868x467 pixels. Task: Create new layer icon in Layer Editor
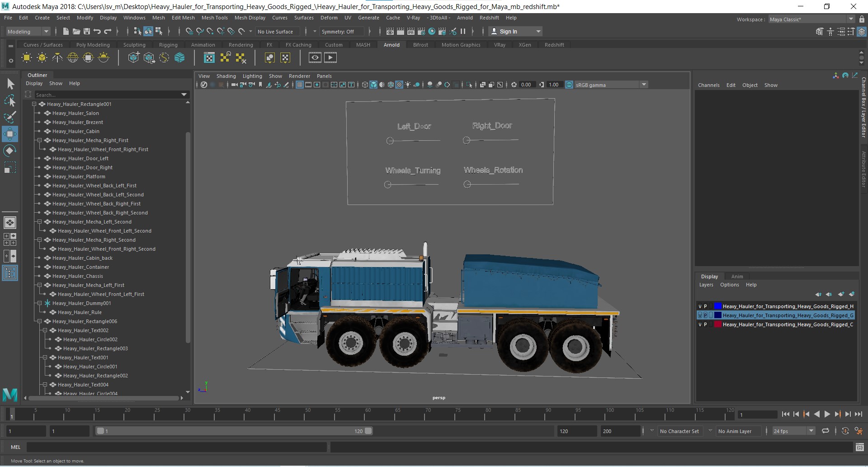click(841, 294)
